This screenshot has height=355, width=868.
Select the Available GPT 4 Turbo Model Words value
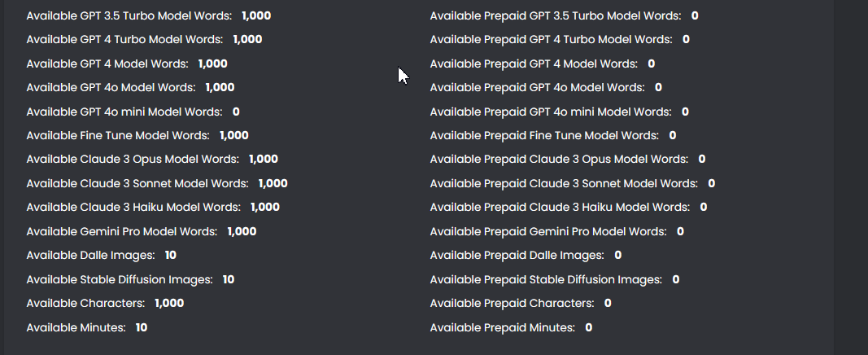247,39
